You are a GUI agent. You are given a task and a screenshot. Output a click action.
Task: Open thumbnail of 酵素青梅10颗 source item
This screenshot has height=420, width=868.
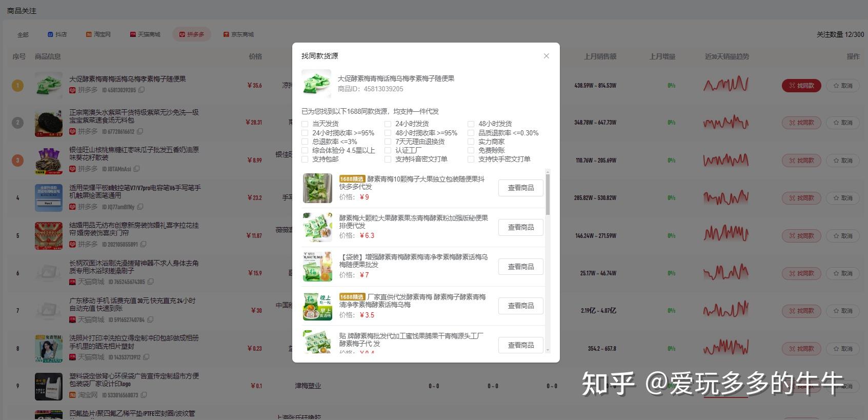317,188
